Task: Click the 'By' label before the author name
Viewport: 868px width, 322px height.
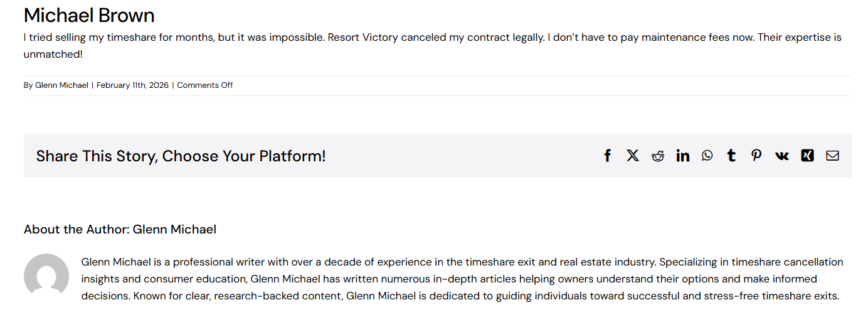Action: click(x=28, y=85)
